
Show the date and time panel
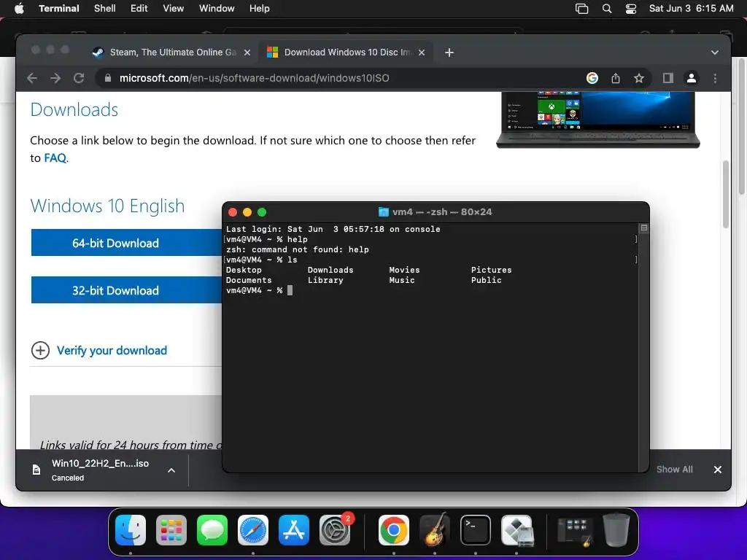[692, 9]
